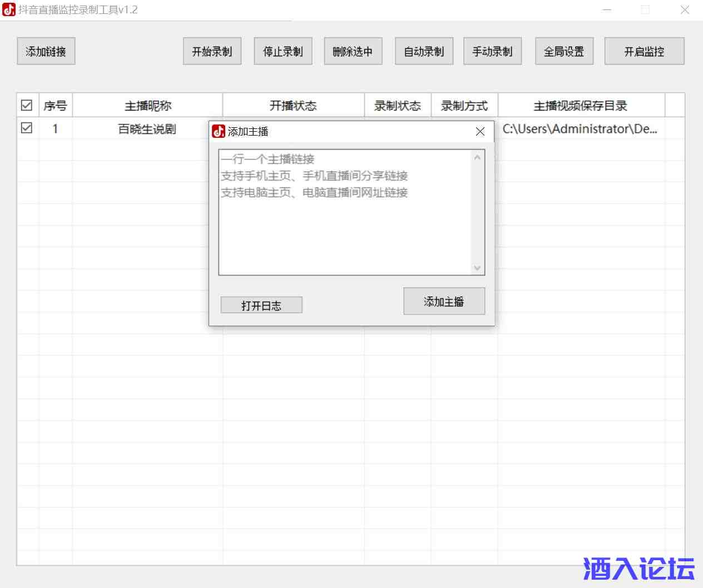This screenshot has width=703, height=588.
Task: Select the 百晓生说剧 row name cell
Action: tap(147, 129)
